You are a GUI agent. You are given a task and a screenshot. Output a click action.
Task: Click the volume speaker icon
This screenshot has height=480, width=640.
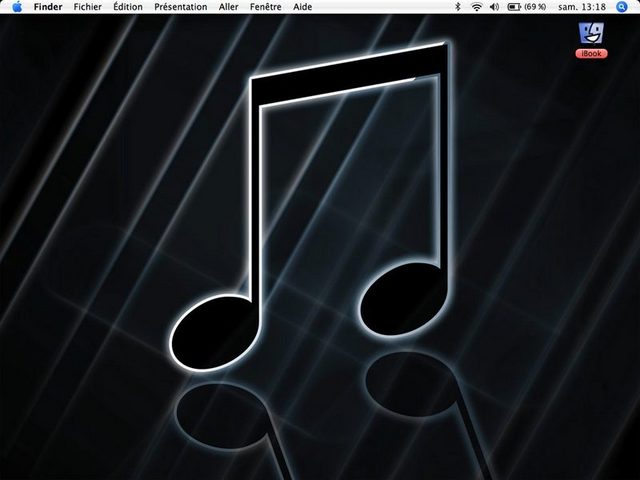point(494,7)
